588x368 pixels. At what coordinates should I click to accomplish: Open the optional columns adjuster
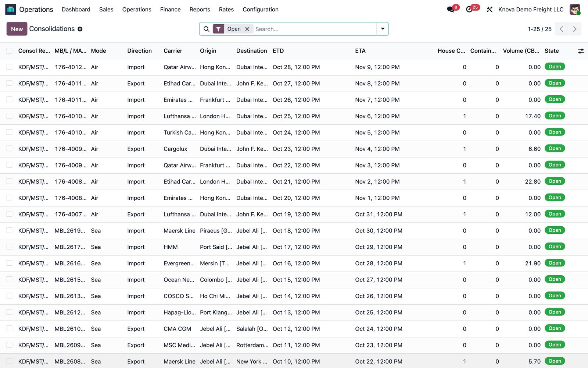(581, 51)
